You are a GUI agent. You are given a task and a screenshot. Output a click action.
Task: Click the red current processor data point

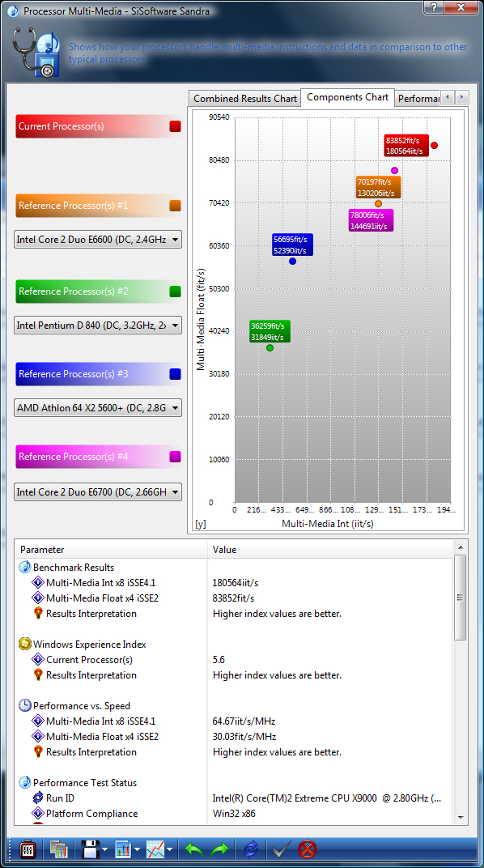(x=434, y=146)
